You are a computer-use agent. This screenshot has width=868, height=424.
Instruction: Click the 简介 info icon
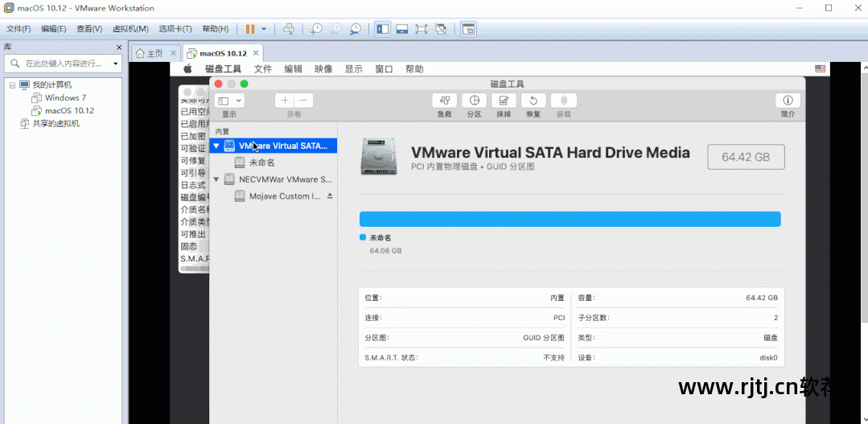(x=788, y=101)
